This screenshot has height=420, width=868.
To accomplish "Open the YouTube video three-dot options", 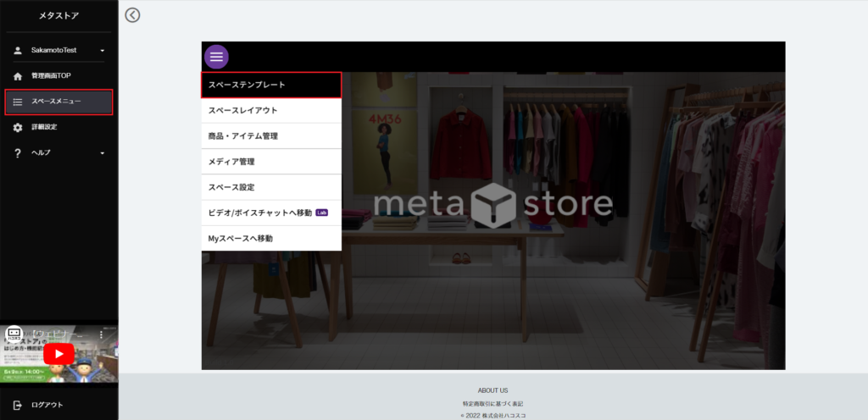I will 101,334.
